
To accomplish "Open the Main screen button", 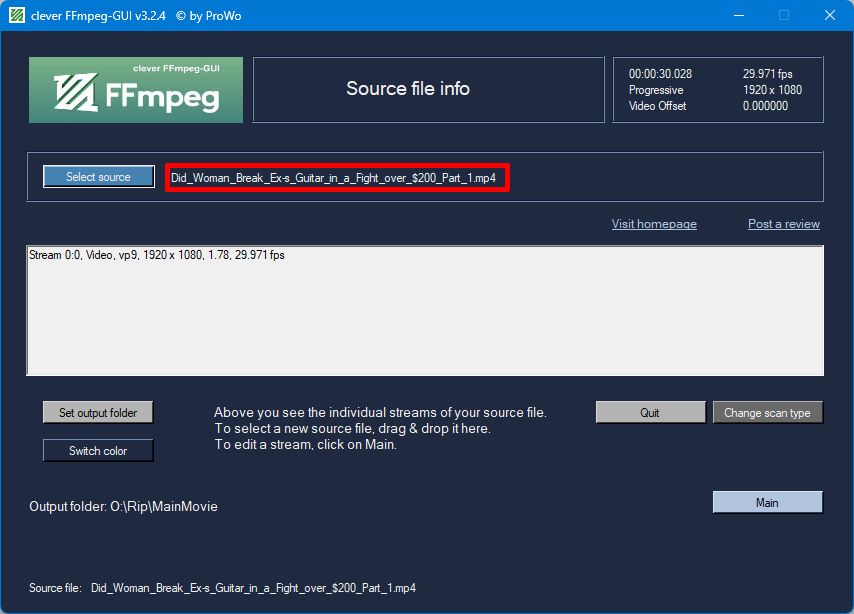I will [x=767, y=502].
